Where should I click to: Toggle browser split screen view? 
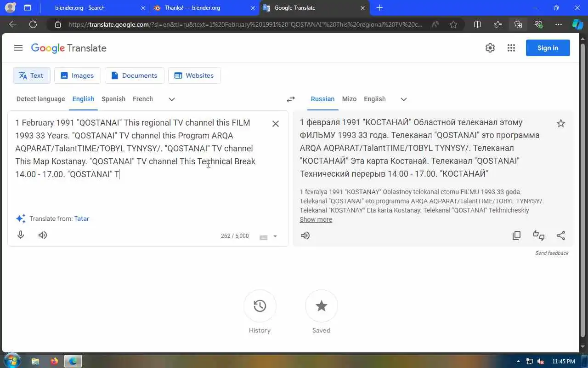[477, 24]
